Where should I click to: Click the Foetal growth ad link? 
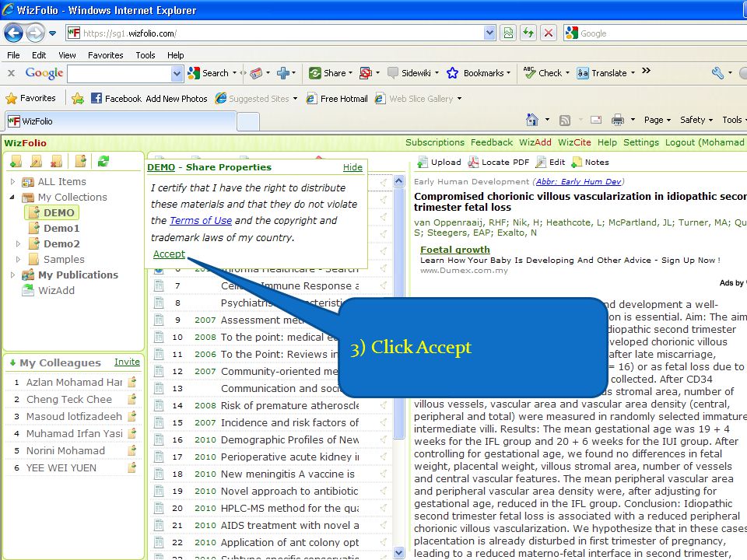pos(455,250)
